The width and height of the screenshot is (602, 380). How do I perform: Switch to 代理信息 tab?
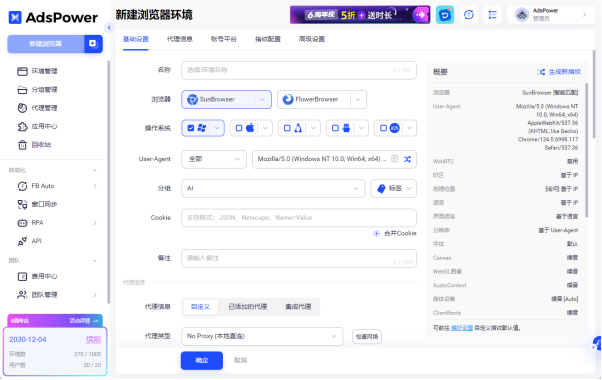pos(180,39)
